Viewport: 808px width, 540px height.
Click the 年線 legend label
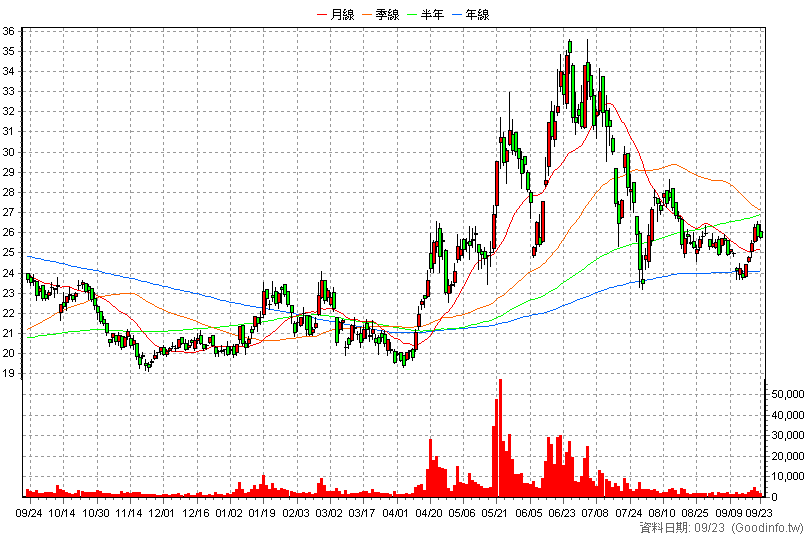477,15
